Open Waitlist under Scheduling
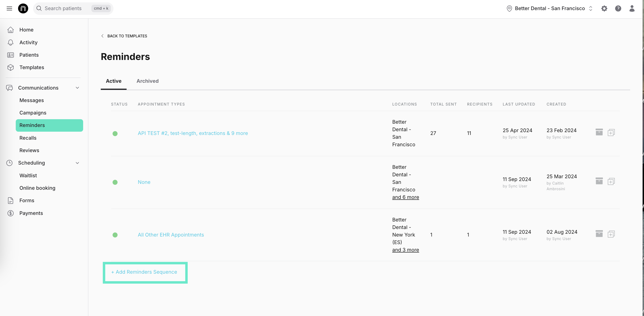Viewport: 644px width, 316px height. click(x=28, y=176)
